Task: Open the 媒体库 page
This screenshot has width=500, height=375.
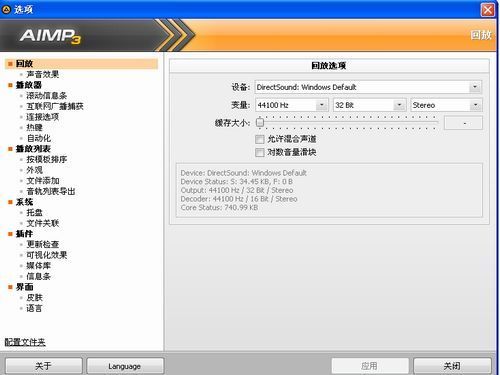Action: click(39, 266)
